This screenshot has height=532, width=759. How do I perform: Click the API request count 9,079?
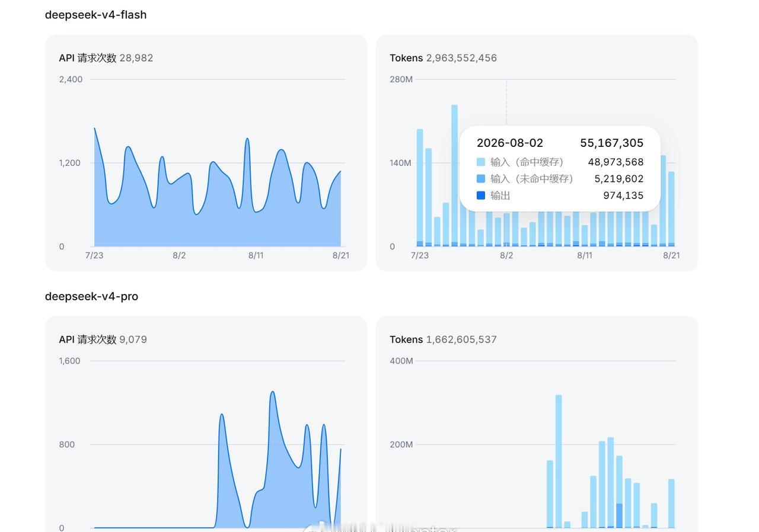(x=133, y=339)
